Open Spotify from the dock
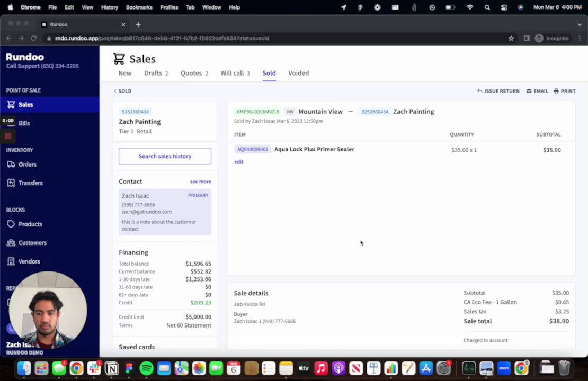 146,369
